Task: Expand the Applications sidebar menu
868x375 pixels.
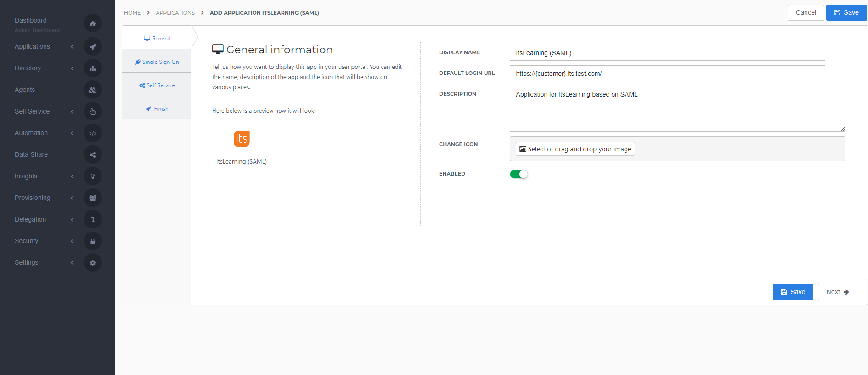Action: coord(44,46)
